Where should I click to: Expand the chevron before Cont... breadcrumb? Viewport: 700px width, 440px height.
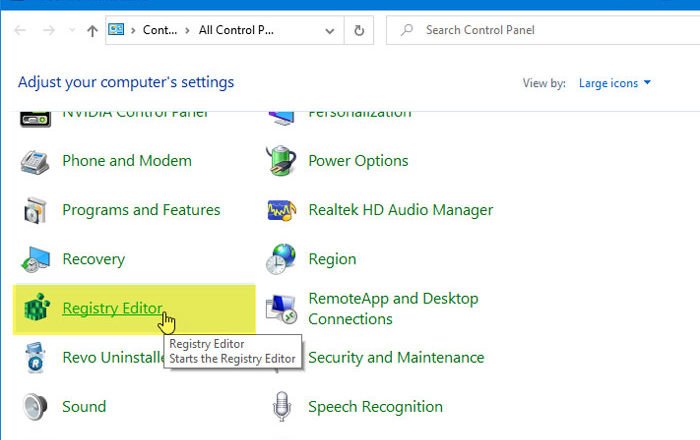[x=133, y=30]
